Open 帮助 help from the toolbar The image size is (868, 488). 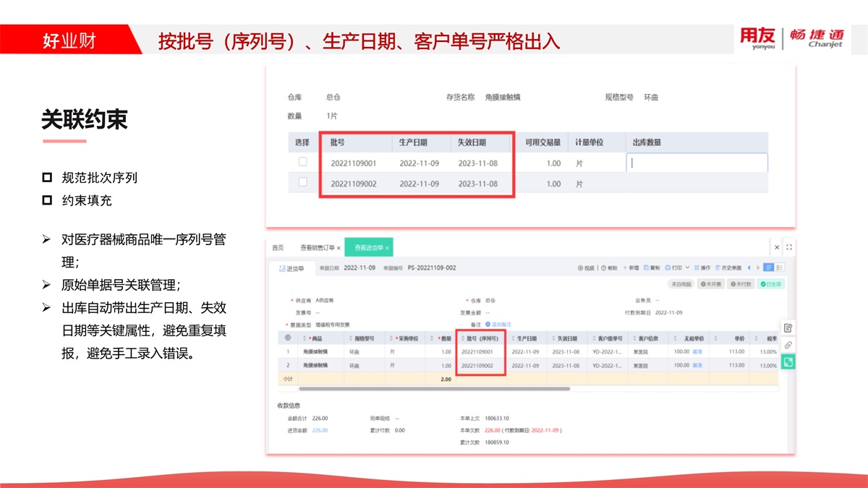click(608, 268)
